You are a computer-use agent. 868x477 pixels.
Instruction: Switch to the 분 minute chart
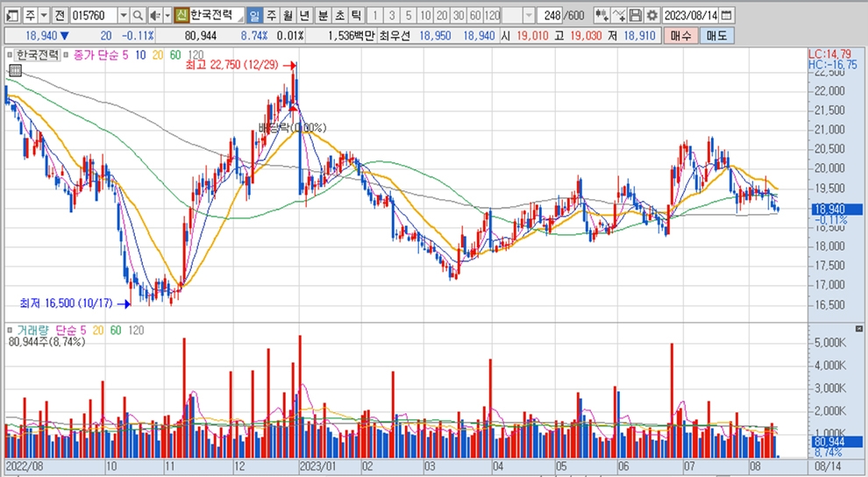click(323, 15)
